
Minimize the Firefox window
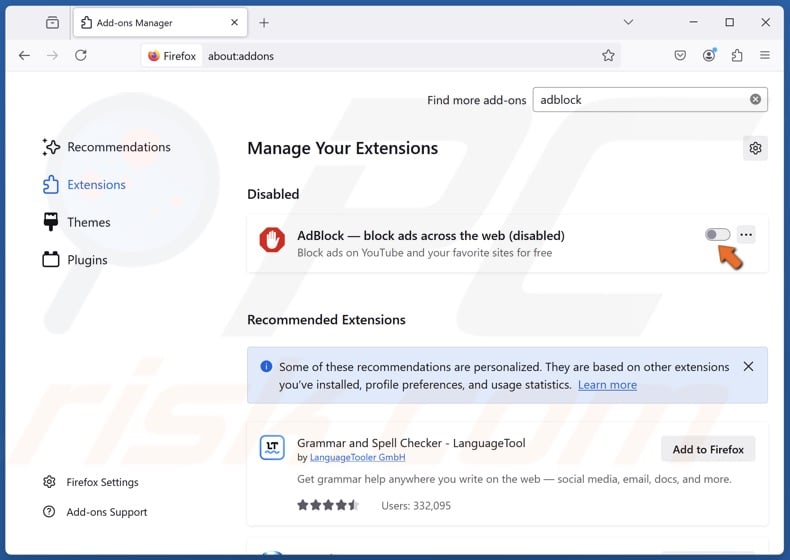(x=694, y=22)
